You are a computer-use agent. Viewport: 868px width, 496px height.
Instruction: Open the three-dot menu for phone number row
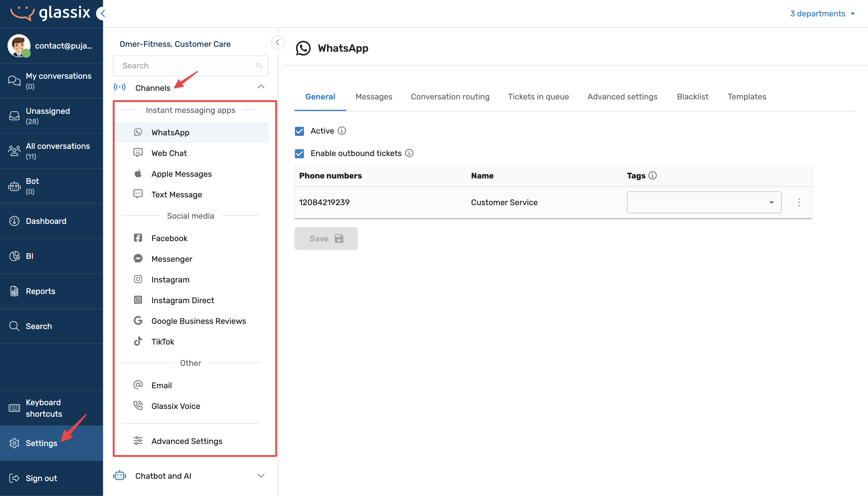pos(799,202)
